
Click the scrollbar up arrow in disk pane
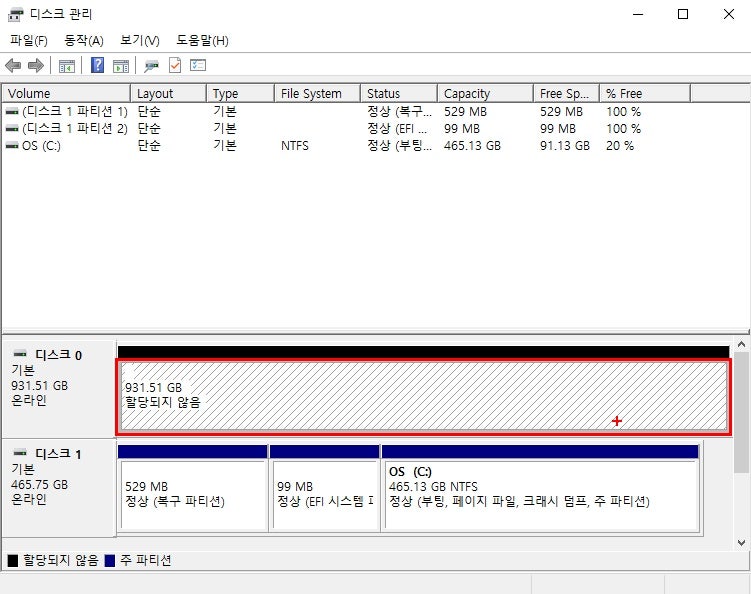(x=741, y=344)
